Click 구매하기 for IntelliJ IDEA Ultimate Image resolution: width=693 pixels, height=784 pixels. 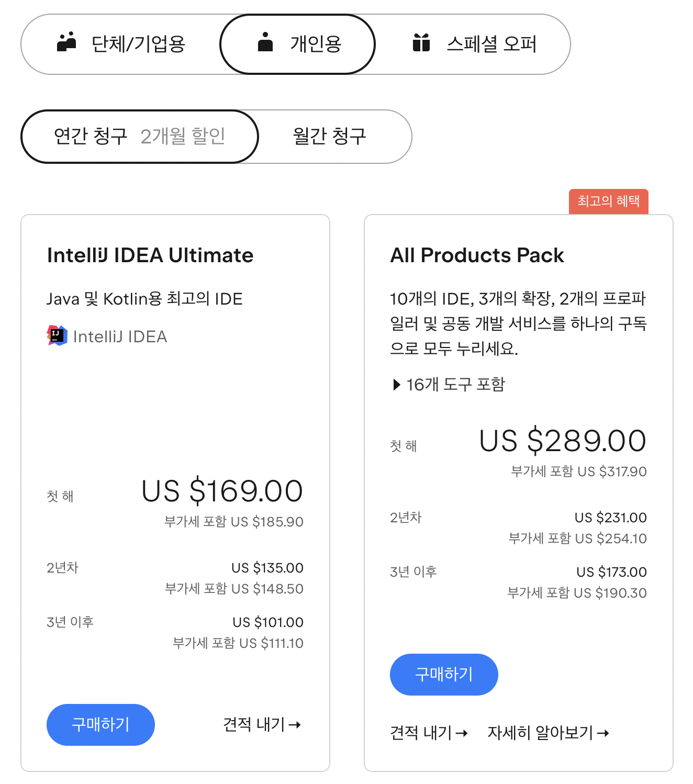coord(100,725)
